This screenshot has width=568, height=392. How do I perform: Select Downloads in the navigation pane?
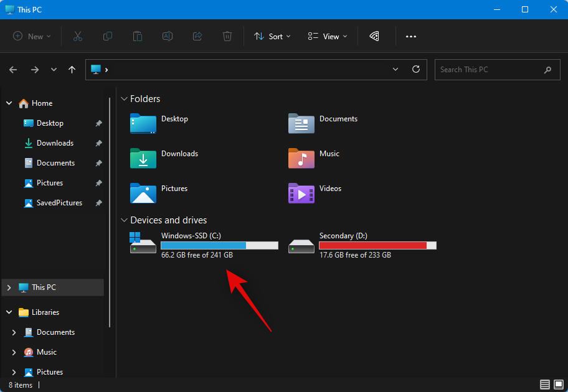click(x=55, y=143)
